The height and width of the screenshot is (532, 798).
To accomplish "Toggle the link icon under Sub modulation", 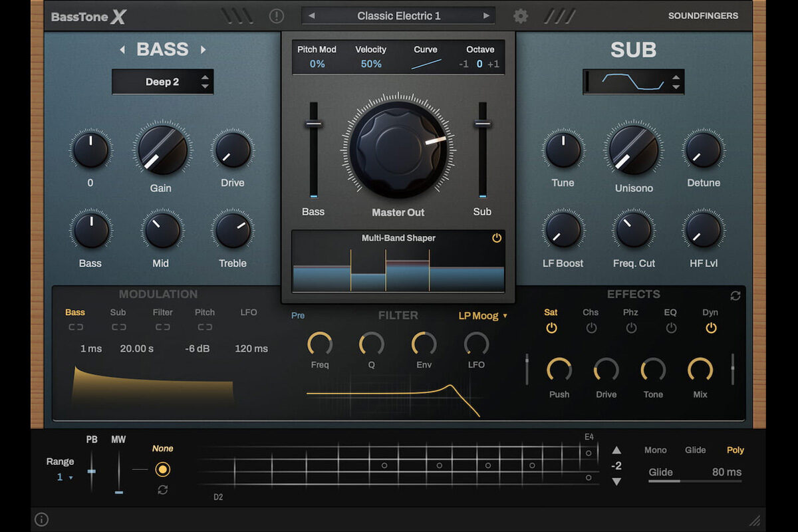I will point(118,327).
